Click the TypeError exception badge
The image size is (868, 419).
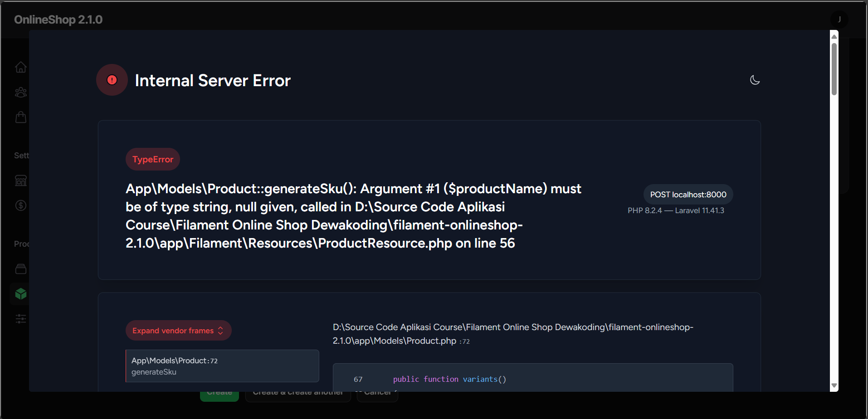[x=153, y=159]
